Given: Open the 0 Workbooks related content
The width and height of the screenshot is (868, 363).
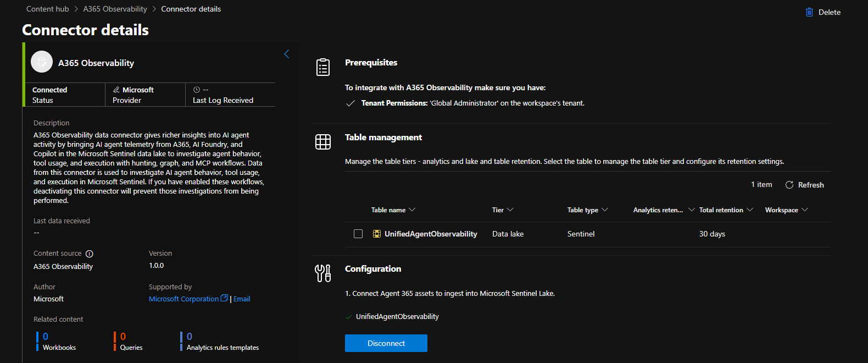Looking at the screenshot, I should click(56, 341).
